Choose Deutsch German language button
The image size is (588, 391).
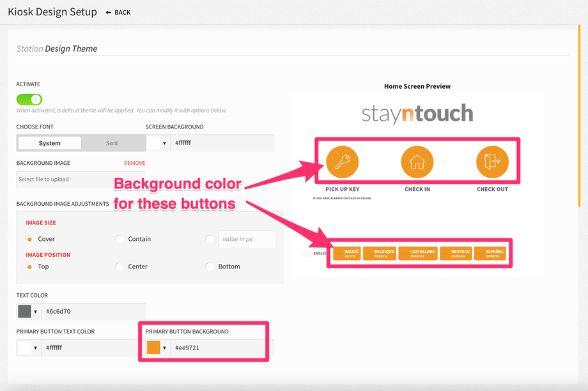(456, 254)
